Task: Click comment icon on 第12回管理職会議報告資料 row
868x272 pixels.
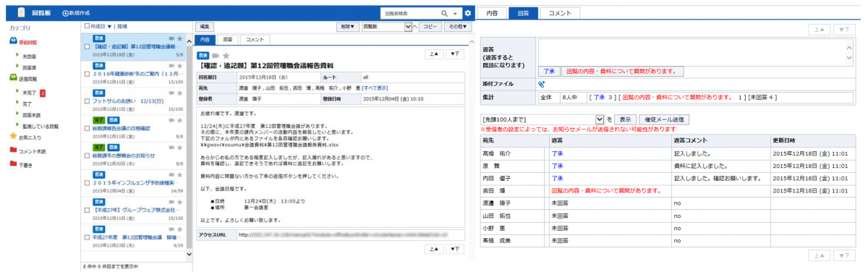Action: [171, 38]
